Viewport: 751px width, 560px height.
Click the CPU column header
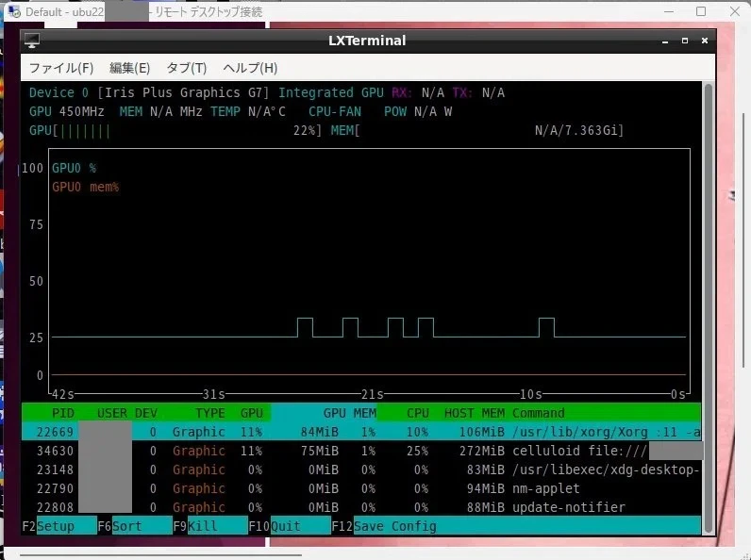[x=418, y=413]
